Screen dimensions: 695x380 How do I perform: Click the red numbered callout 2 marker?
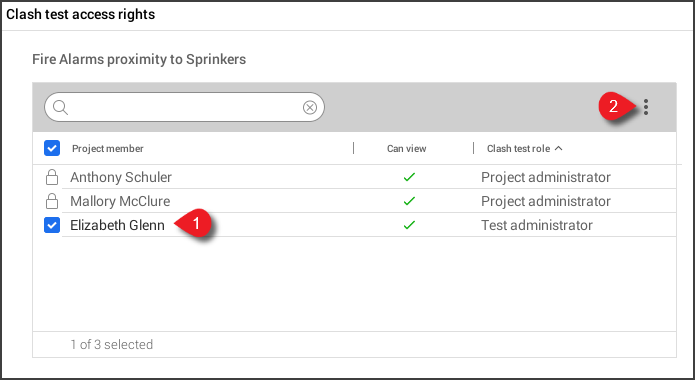pyautogui.click(x=616, y=106)
